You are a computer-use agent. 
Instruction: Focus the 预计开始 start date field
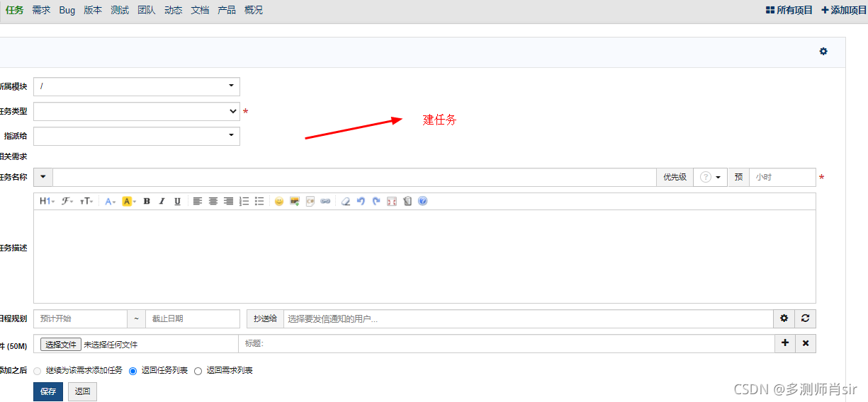pos(80,318)
